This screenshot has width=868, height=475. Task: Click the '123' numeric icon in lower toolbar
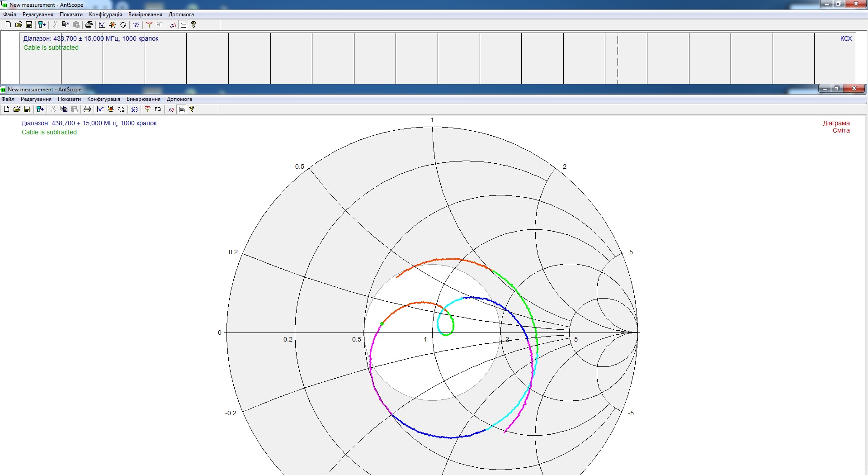[x=134, y=109]
